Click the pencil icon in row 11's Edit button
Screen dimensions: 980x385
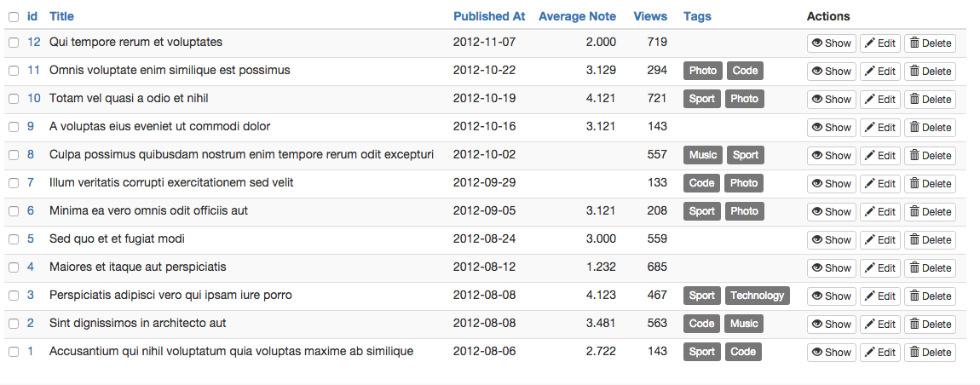870,72
